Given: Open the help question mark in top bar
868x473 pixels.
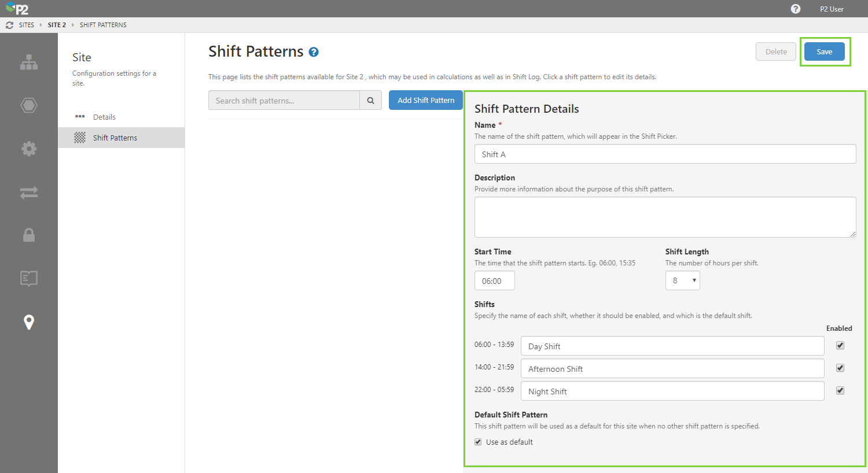Looking at the screenshot, I should click(x=796, y=9).
